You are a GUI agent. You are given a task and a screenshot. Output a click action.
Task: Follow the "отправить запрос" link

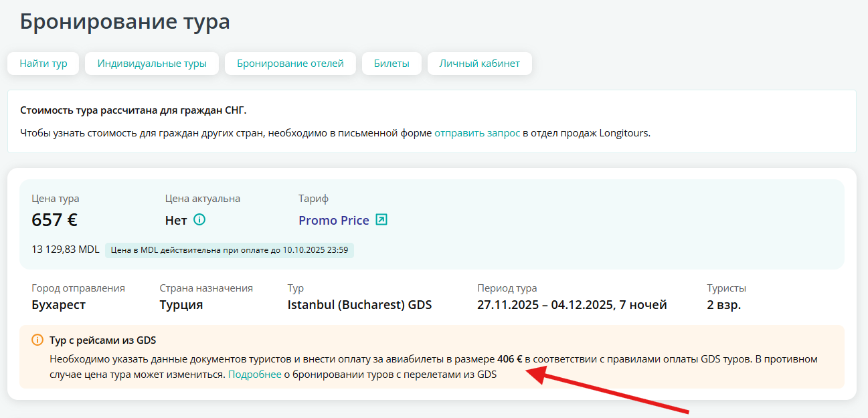point(477,132)
